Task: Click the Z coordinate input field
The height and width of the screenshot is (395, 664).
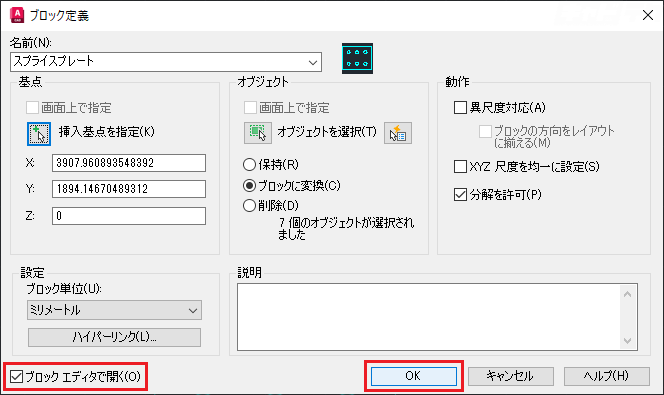Action: (129, 216)
